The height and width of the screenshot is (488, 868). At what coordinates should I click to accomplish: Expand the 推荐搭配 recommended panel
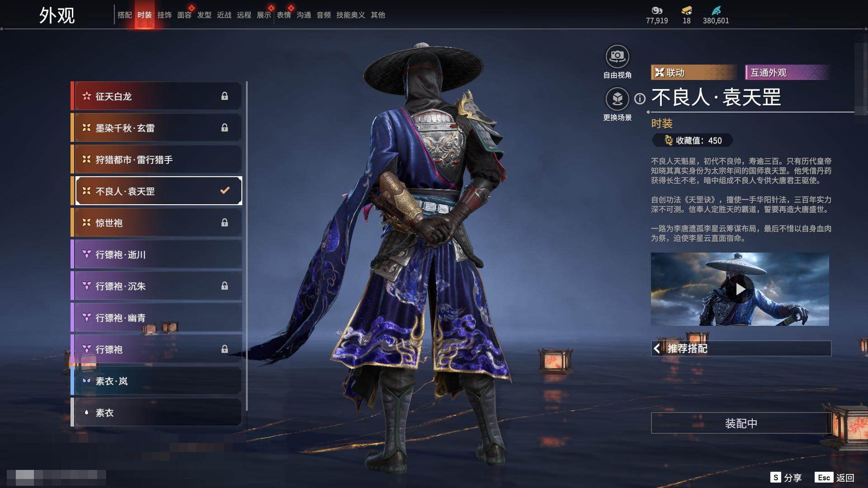click(x=741, y=348)
